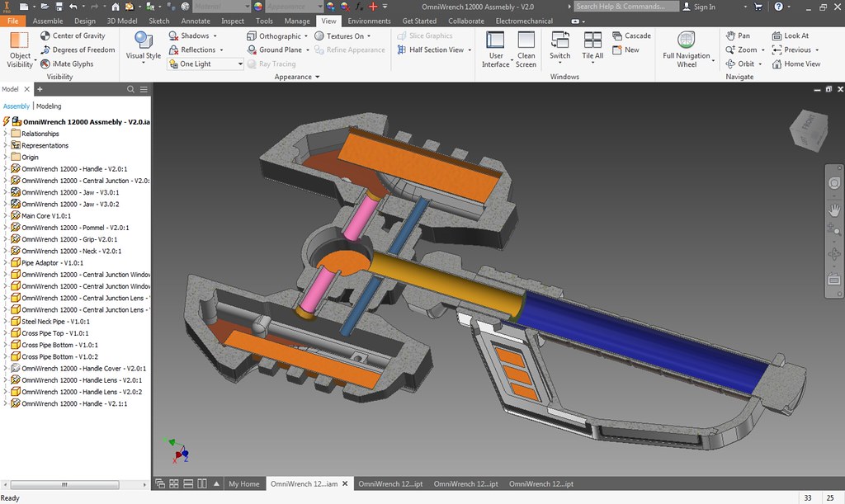Click Switch windows button
Viewport: 845px width, 504px height.
[560, 46]
